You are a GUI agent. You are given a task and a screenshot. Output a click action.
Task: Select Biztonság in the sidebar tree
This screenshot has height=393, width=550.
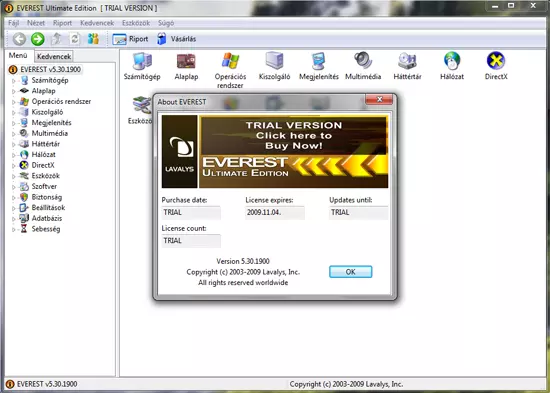pos(47,197)
